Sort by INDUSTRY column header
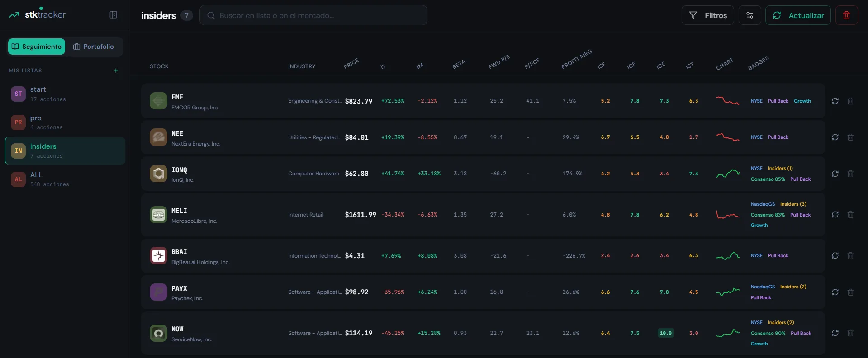Screen dimensions: 868x358 302,66
